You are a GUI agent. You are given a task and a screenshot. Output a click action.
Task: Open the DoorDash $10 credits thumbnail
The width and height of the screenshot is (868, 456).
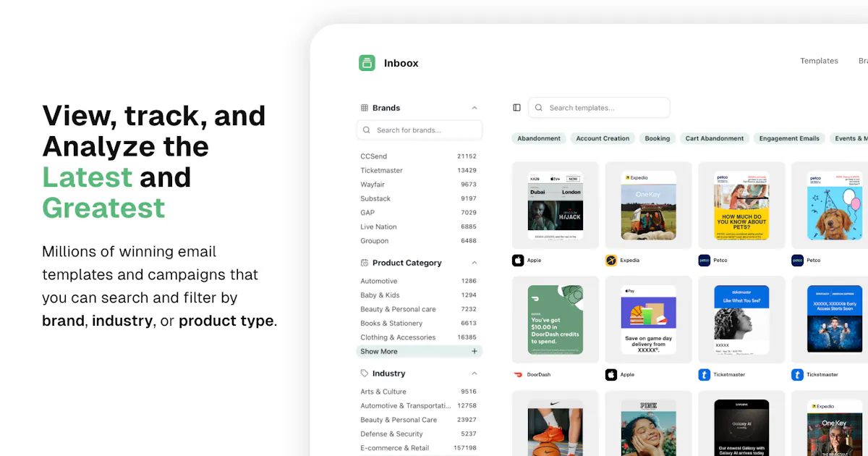[556, 320]
